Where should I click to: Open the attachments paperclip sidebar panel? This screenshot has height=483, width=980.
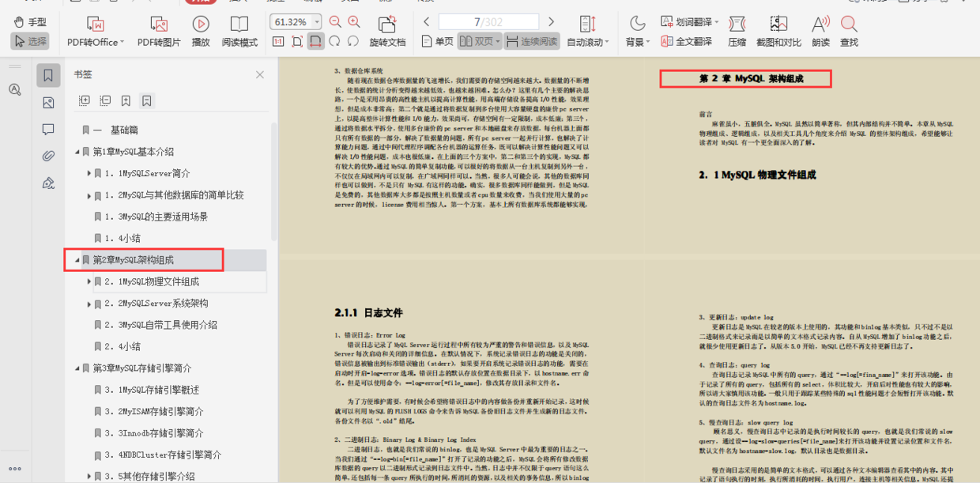pyautogui.click(x=48, y=156)
